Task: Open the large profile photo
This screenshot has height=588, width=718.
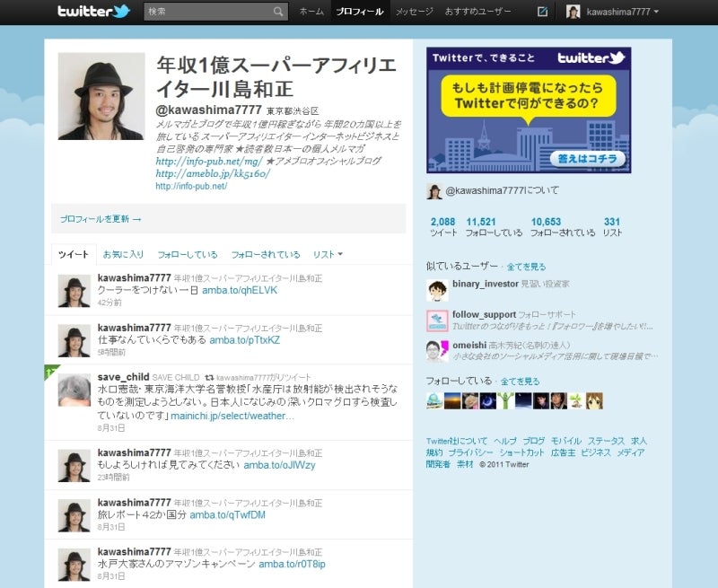Action: (101, 96)
